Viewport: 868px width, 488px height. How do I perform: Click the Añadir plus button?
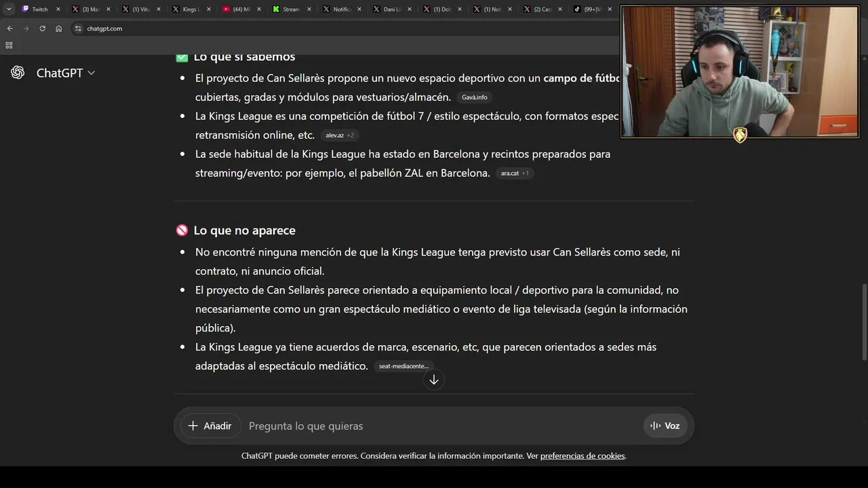pos(210,426)
